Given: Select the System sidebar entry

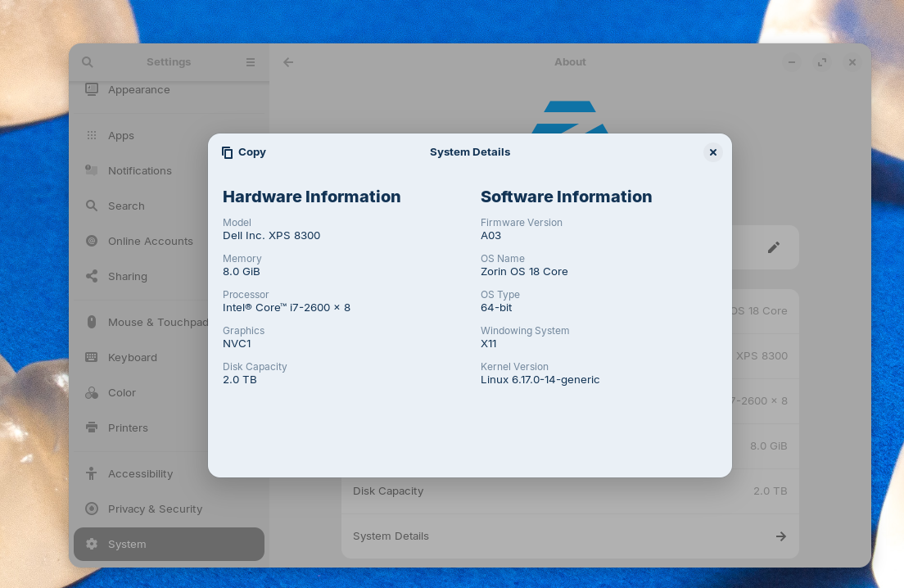Looking at the screenshot, I should (169, 545).
